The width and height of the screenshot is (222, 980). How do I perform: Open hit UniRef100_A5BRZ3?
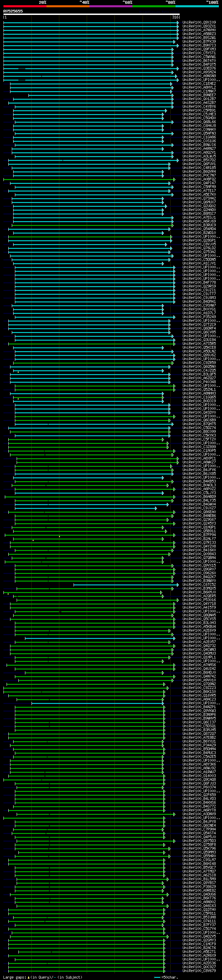tap(199, 34)
